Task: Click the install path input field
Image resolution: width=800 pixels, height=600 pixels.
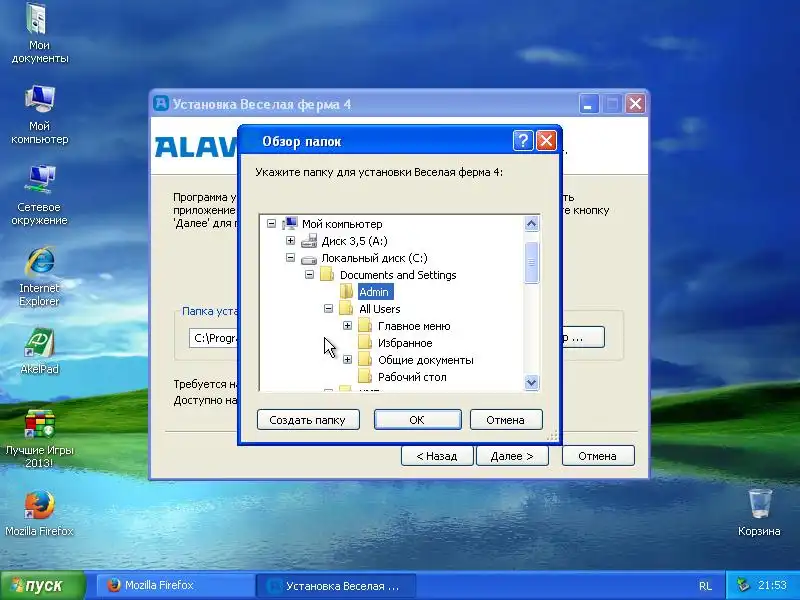Action: point(214,338)
